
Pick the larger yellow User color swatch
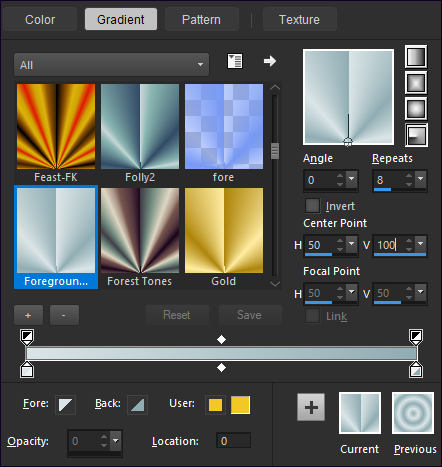(240, 405)
